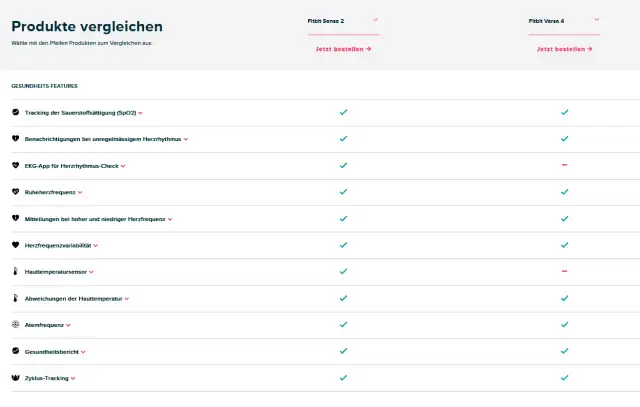This screenshot has height=407, width=640.
Task: Click the Herzfrequenzvariabilität heart icon
Action: point(15,245)
